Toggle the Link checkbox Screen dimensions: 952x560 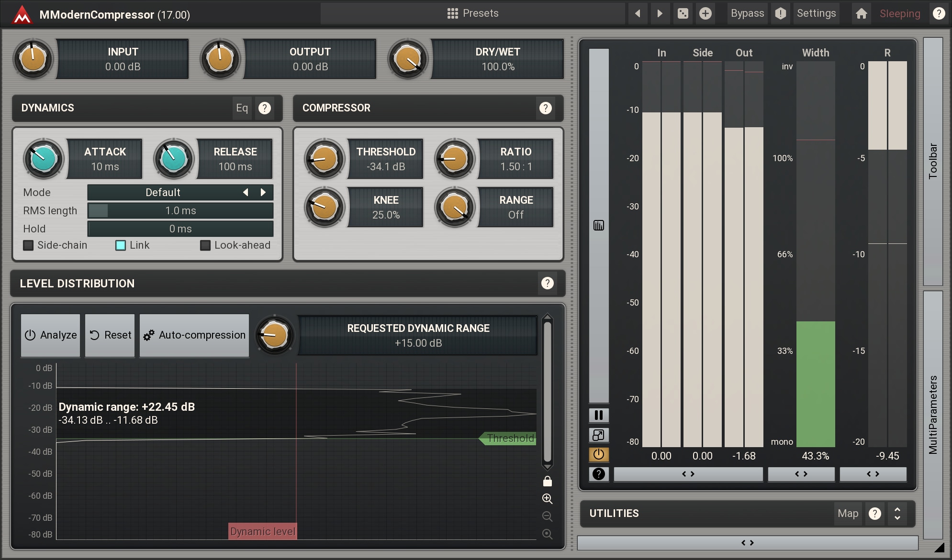pyautogui.click(x=121, y=245)
